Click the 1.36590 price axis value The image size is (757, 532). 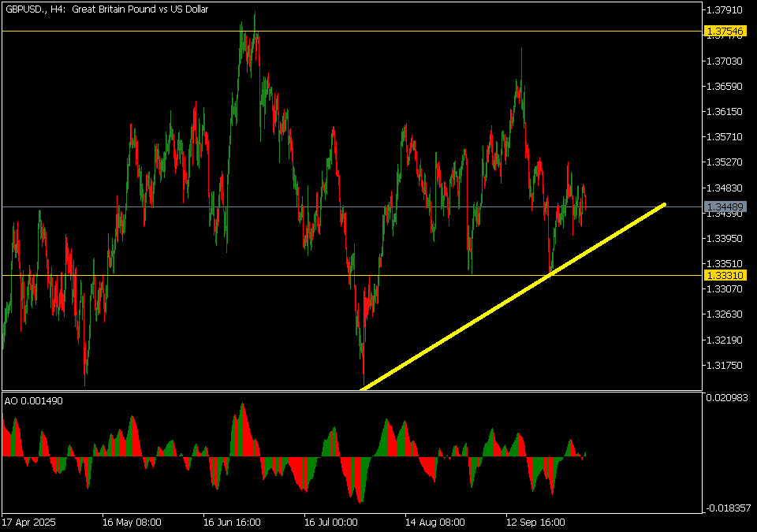tap(725, 87)
